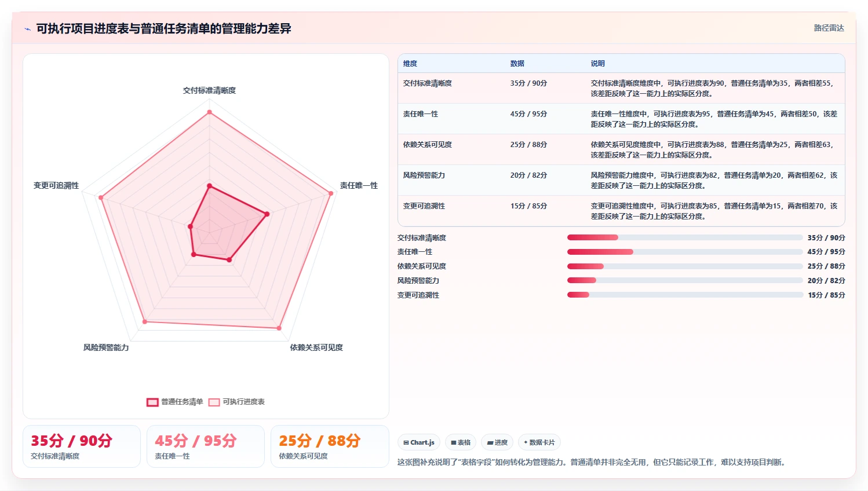Click outer radar point on 风险预警能力 axis
Screen dimensions: 868x491
pos(144,321)
